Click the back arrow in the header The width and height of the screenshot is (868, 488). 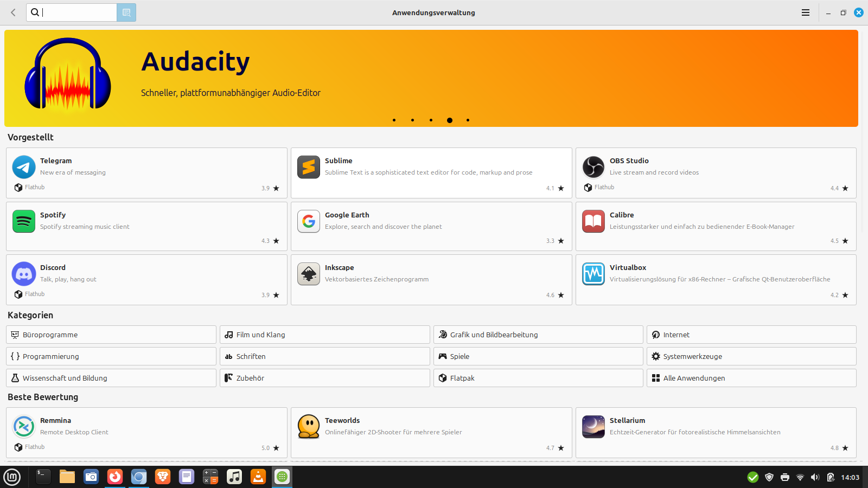pos(14,12)
